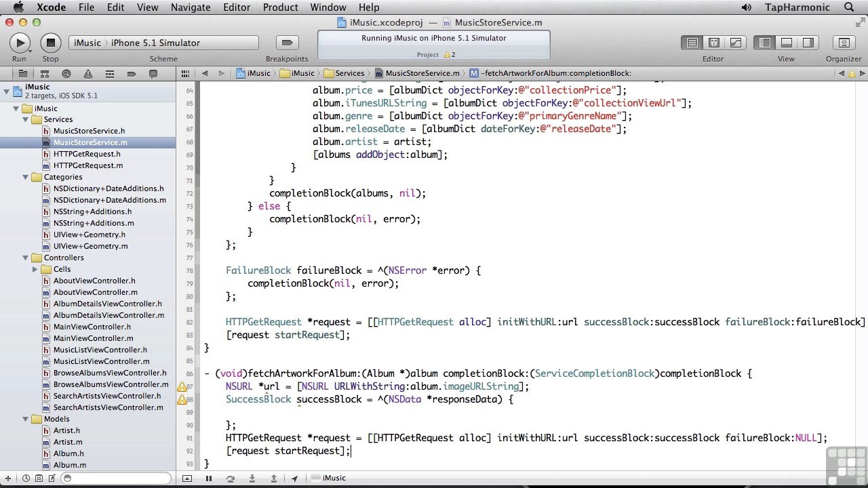Select NSString+Additions.h file

coord(94,211)
